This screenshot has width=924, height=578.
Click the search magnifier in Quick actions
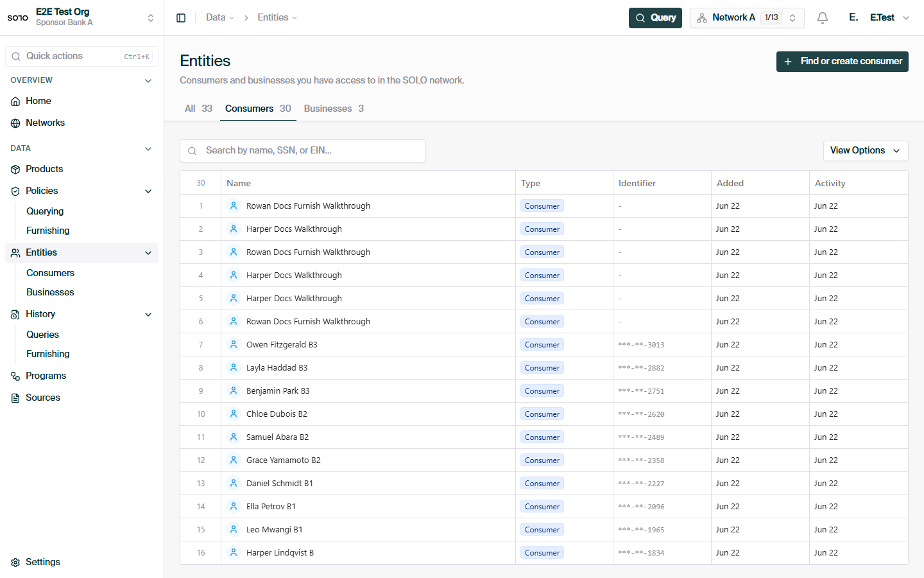point(16,57)
